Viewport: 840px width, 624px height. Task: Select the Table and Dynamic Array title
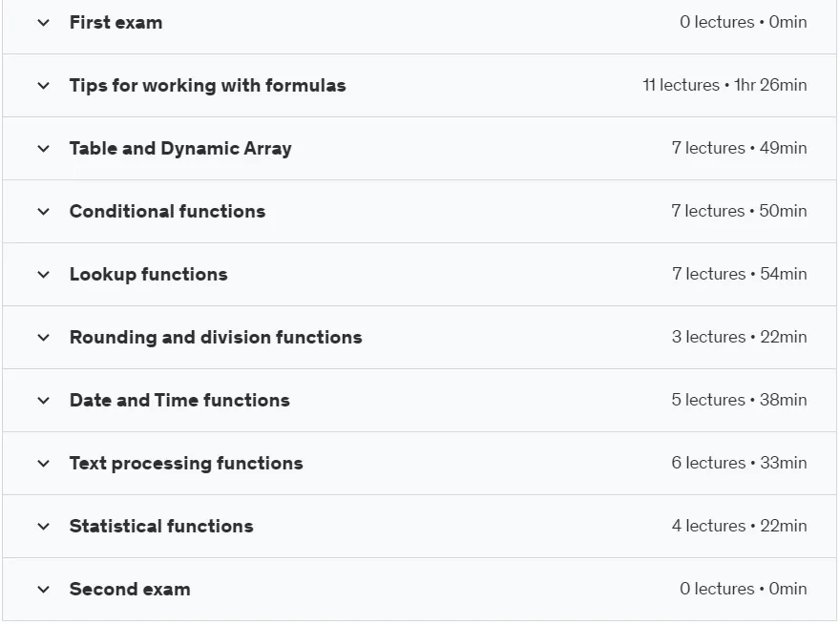(180, 149)
